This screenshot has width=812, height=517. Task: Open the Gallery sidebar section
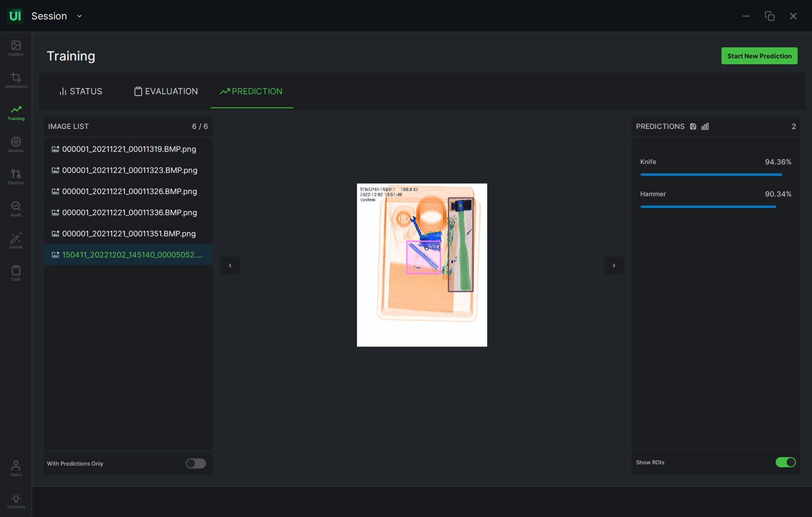[x=16, y=48]
